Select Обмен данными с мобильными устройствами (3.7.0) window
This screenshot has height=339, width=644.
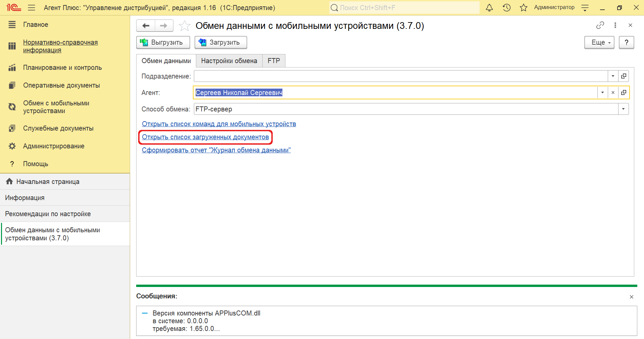65,234
